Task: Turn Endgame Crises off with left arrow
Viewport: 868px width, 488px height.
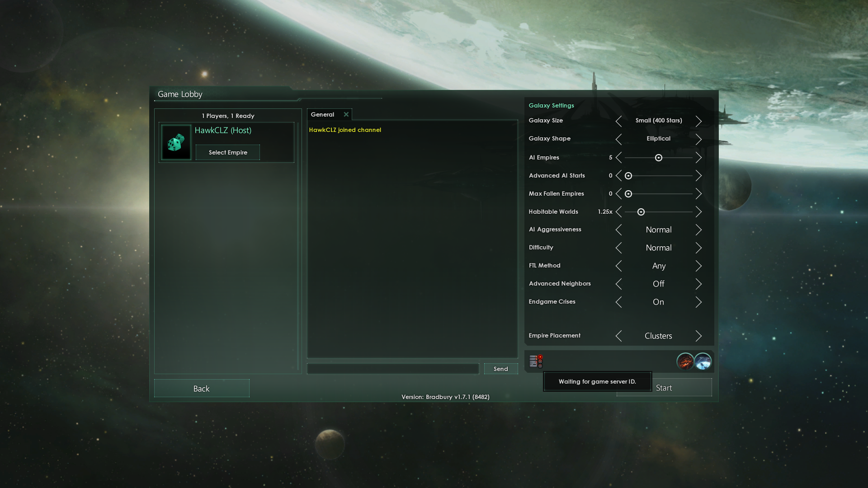Action: tap(619, 302)
